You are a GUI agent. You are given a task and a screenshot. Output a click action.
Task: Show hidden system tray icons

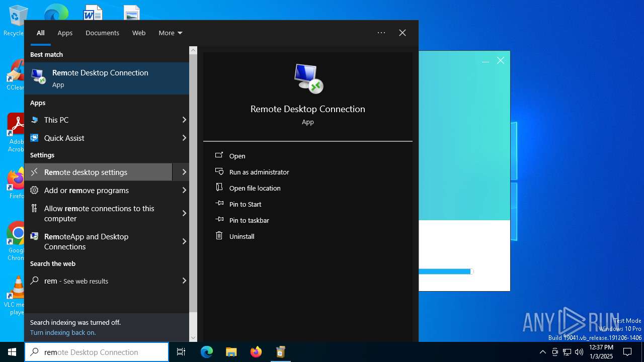tap(542, 352)
